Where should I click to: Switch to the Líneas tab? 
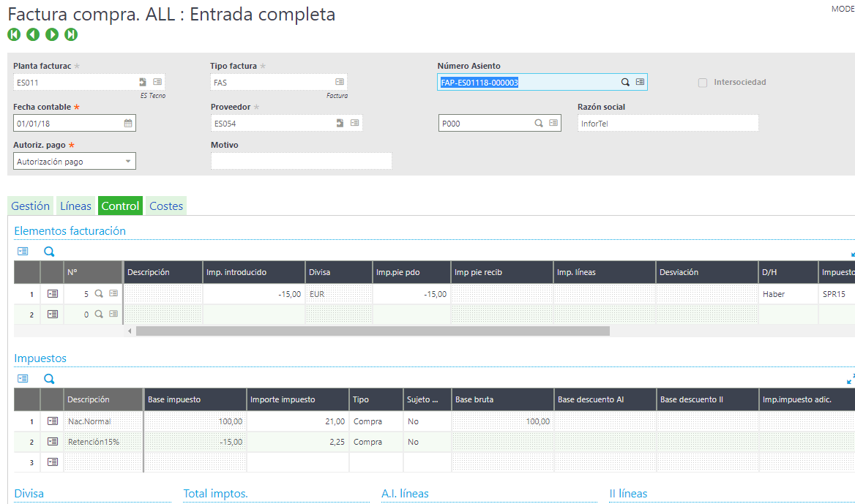[x=76, y=206]
